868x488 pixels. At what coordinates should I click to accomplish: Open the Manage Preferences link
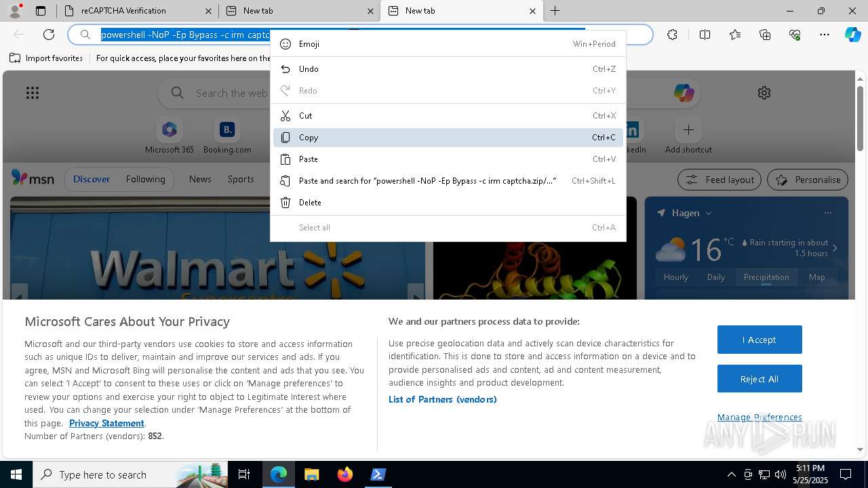(759, 417)
